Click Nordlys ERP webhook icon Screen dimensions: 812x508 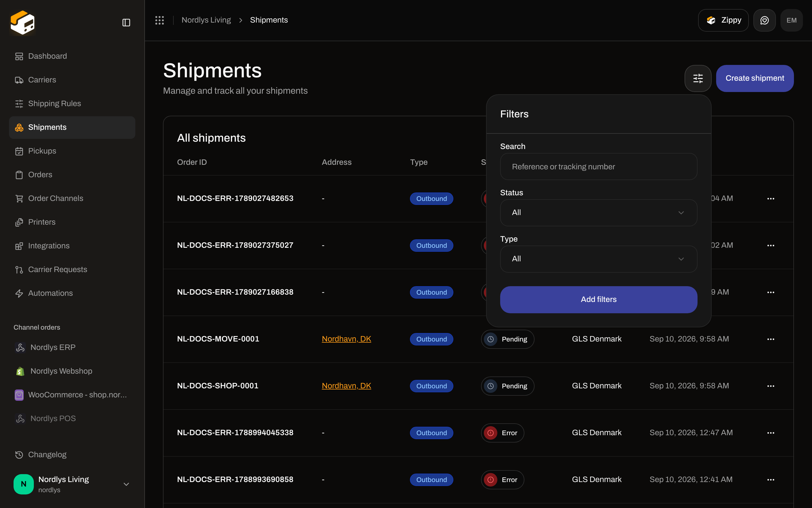pos(20,347)
